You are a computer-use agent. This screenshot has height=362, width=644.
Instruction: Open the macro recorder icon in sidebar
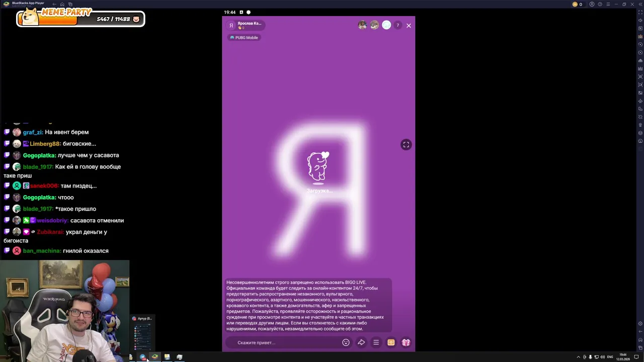640,60
